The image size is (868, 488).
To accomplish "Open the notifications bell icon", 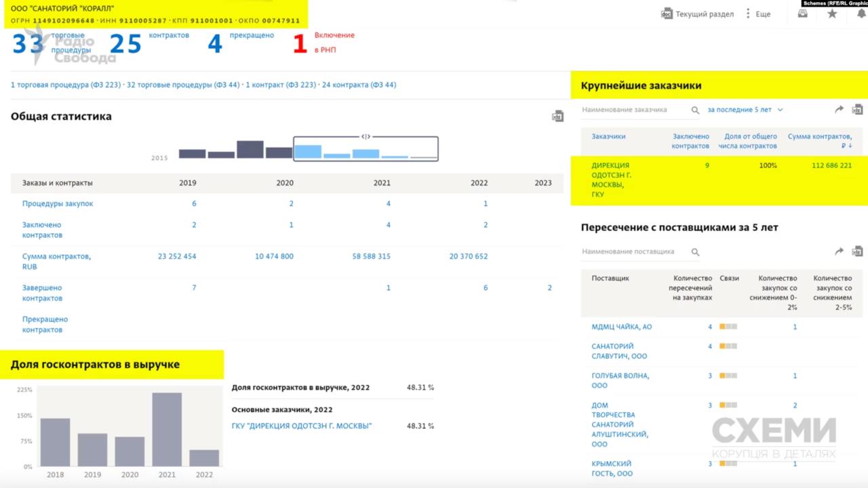I will [x=861, y=14].
